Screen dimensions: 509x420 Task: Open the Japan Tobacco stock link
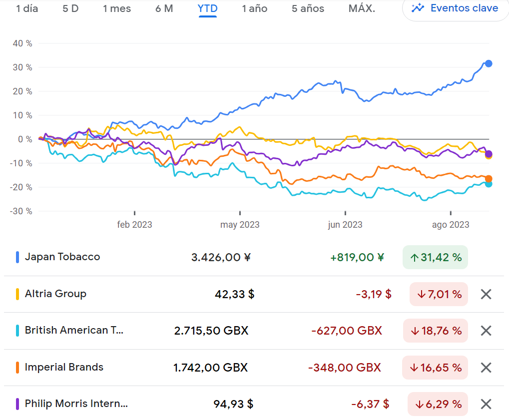pyautogui.click(x=62, y=257)
